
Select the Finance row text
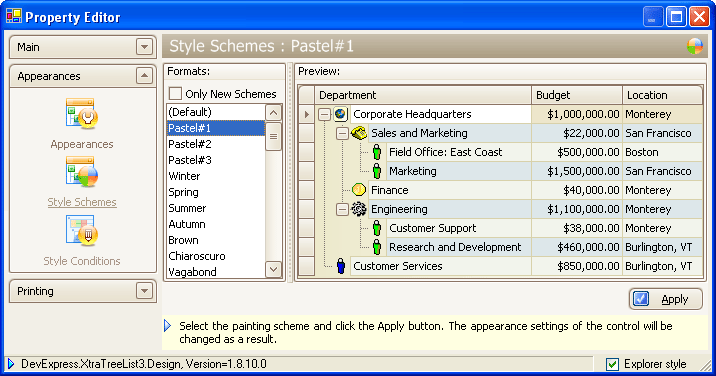(390, 190)
